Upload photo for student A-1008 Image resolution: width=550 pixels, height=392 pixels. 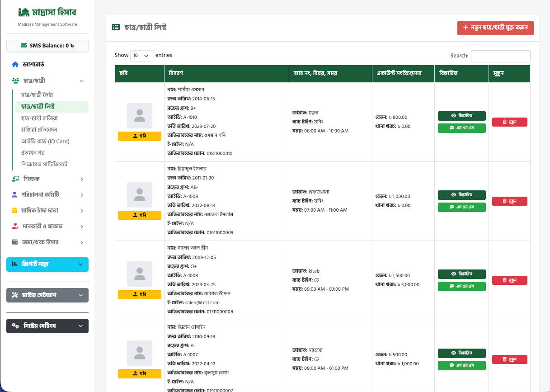pyautogui.click(x=140, y=295)
